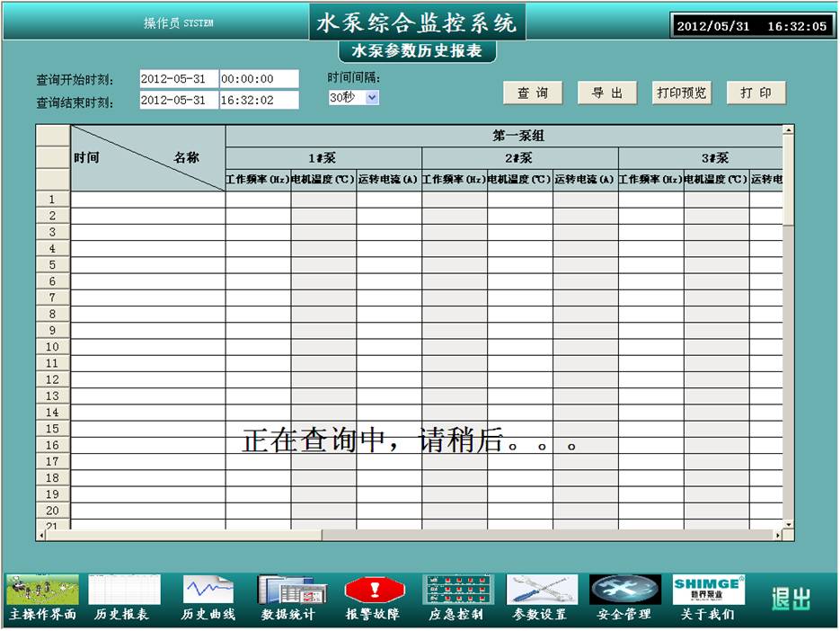Click the 导出 export button
The image size is (840, 631).
coord(607,93)
